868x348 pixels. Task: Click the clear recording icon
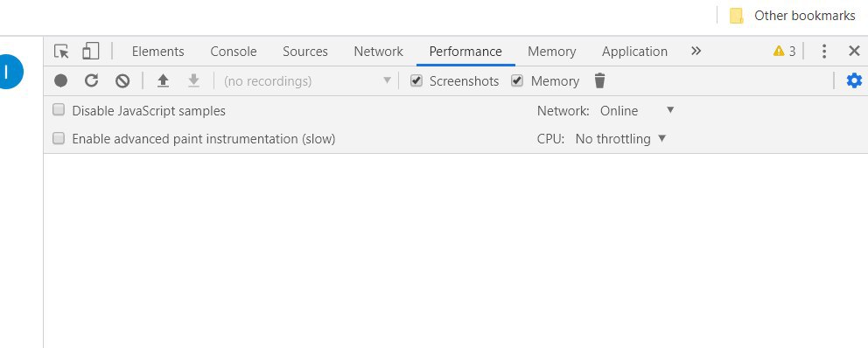point(122,81)
